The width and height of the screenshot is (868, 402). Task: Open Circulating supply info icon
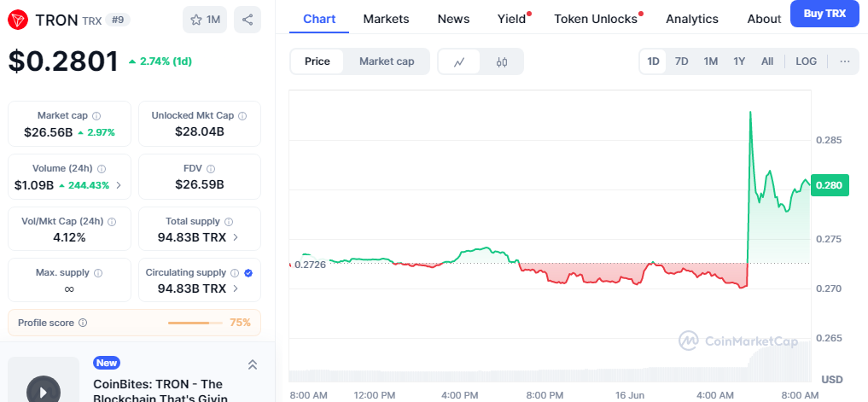tap(235, 273)
